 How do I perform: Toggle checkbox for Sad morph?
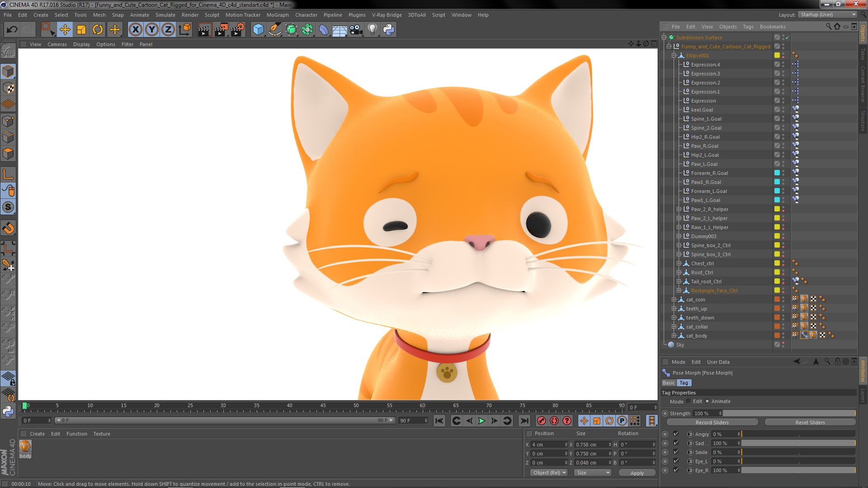click(x=676, y=443)
